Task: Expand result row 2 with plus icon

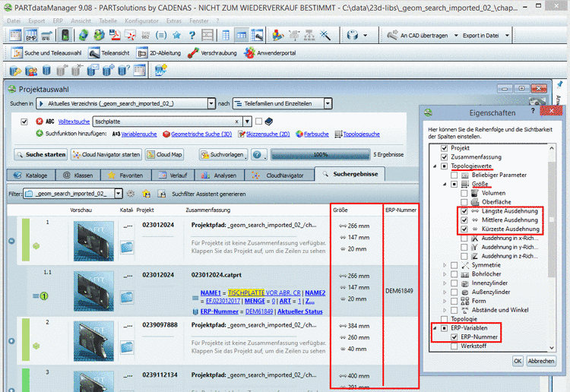Action: pos(11,341)
